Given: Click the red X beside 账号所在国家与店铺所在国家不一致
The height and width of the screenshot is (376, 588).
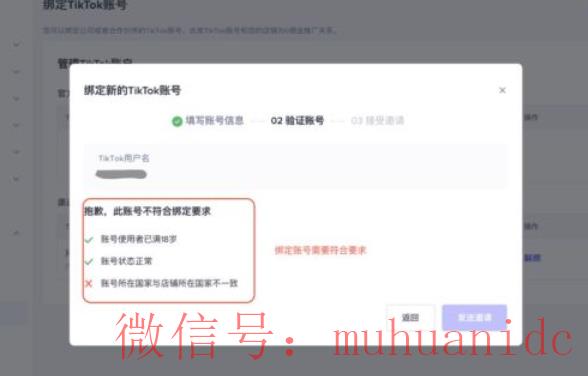Looking at the screenshot, I should (89, 283).
